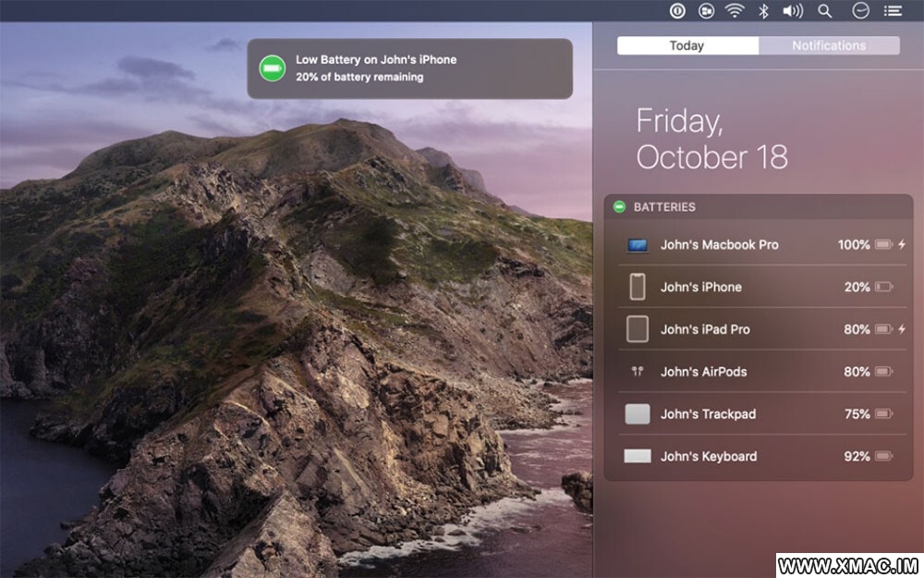Image resolution: width=924 pixels, height=578 pixels.
Task: Open the 1Password menu bar icon
Action: coord(677,10)
